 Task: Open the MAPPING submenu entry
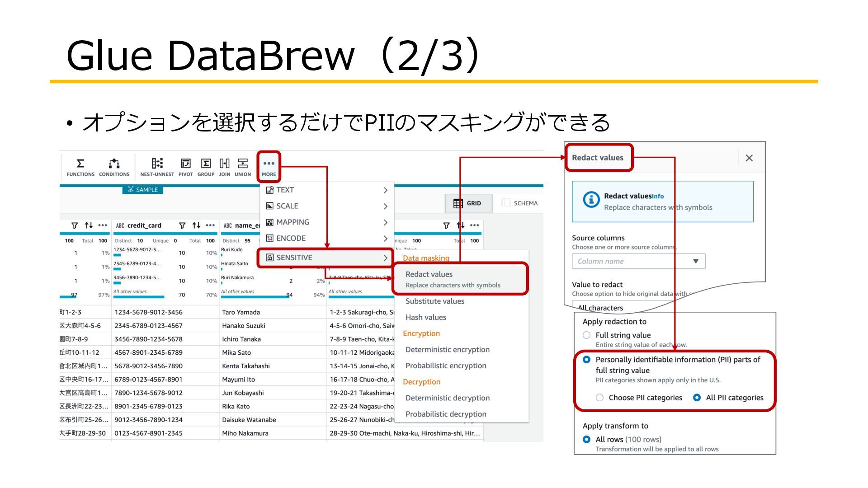point(327,222)
